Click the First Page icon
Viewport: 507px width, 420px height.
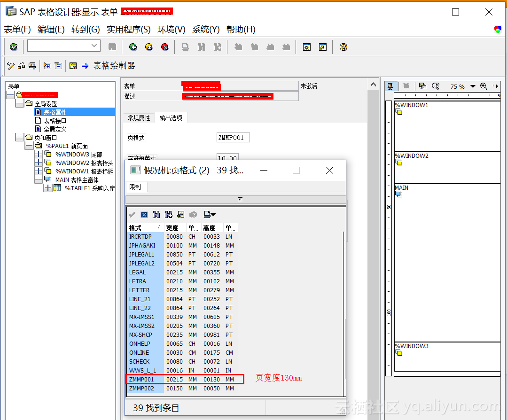pos(238,47)
